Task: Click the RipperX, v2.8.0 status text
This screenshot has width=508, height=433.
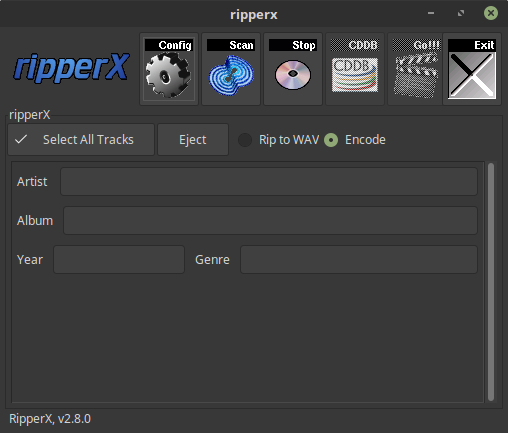Action: coord(50,419)
